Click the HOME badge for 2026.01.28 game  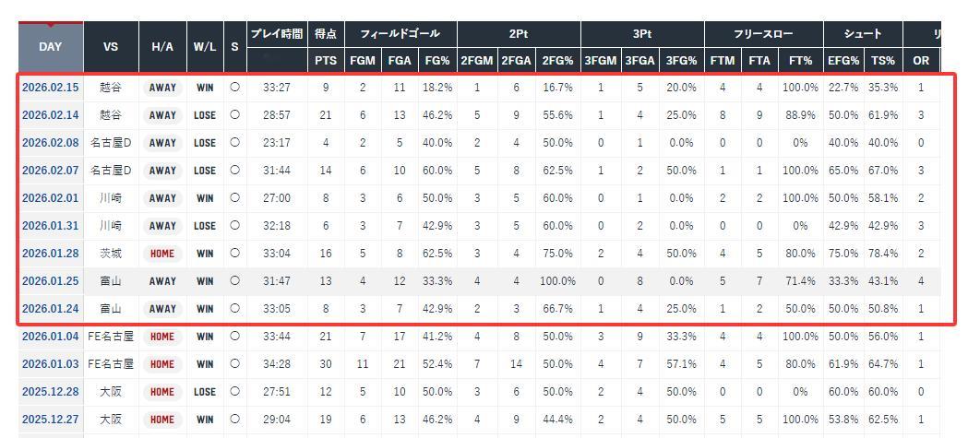tap(162, 254)
